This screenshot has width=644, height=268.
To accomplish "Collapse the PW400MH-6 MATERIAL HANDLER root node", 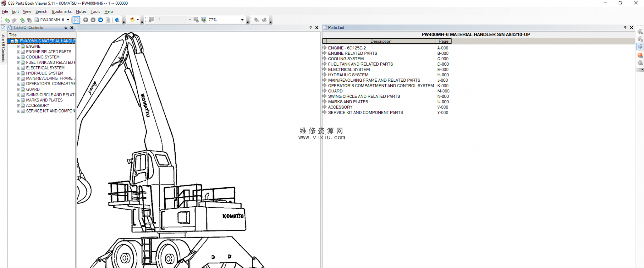I will tap(12, 41).
